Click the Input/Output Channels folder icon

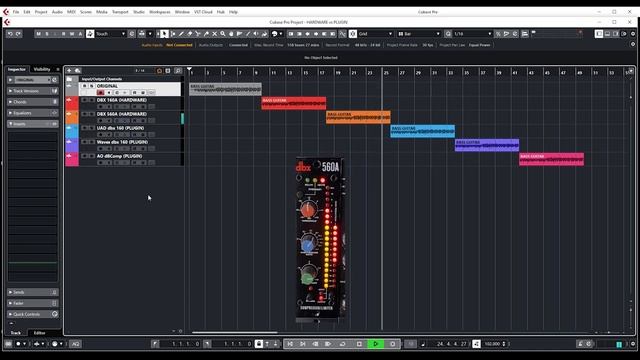coord(69,79)
